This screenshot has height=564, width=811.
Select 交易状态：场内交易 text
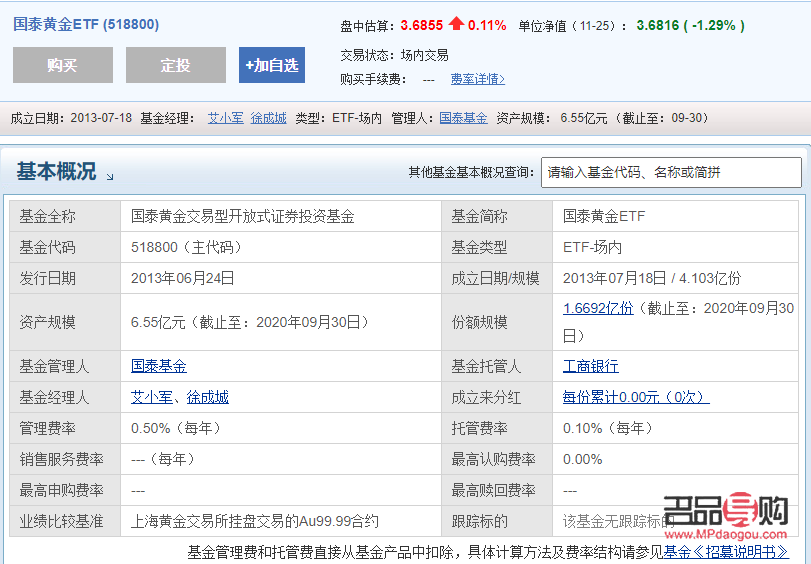click(x=394, y=55)
